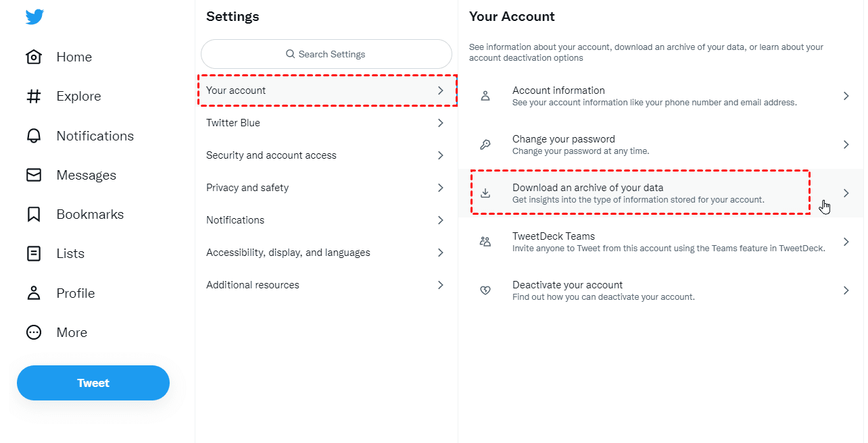Click the Lists icon in sidebar
The height and width of the screenshot is (443, 868).
coord(34,254)
